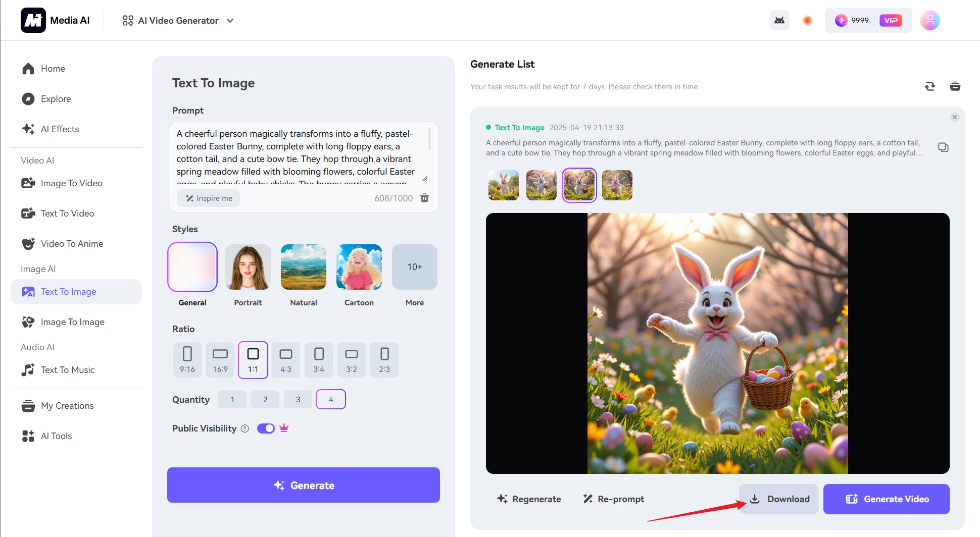Select AI Effects in the sidebar

(x=60, y=129)
